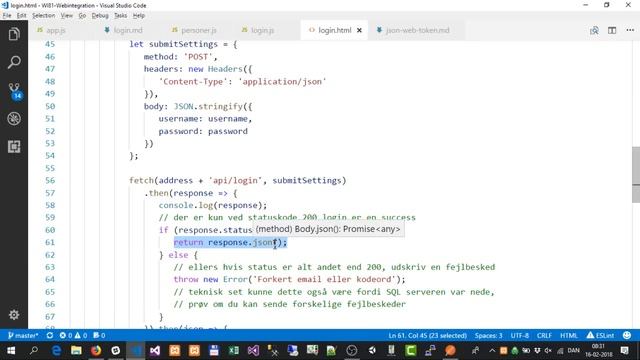Change file encoding via UTF-8
640x360 pixels.
(x=520, y=336)
